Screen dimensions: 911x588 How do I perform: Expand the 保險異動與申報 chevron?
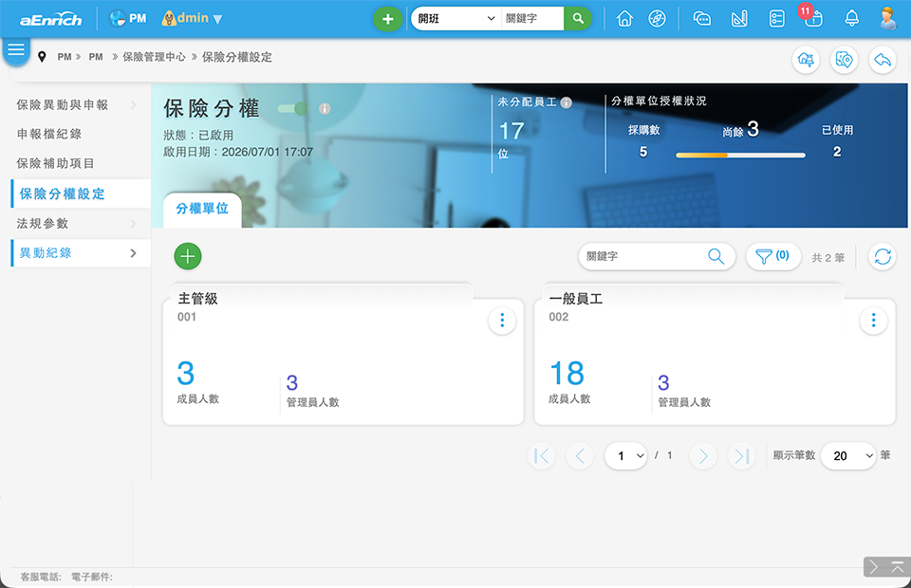[134, 105]
